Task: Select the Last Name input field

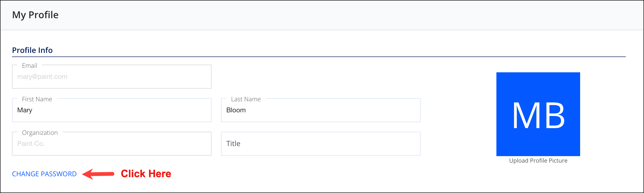Action: [321, 110]
